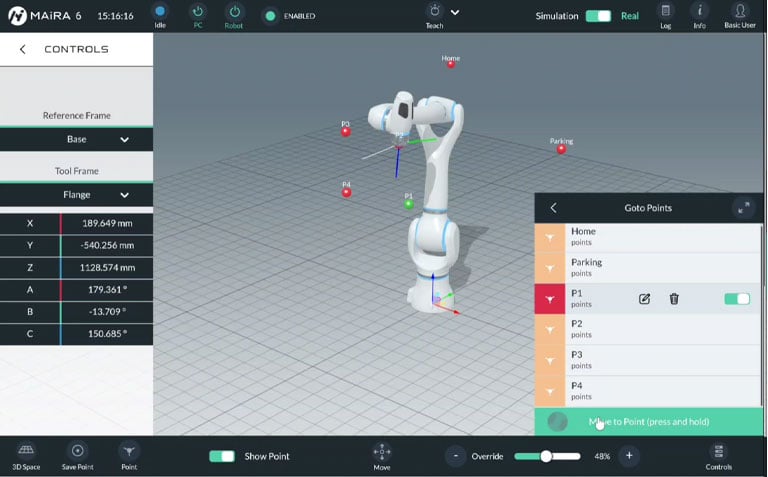768x477 pixels.
Task: Increase override with plus button
Action: click(x=629, y=456)
